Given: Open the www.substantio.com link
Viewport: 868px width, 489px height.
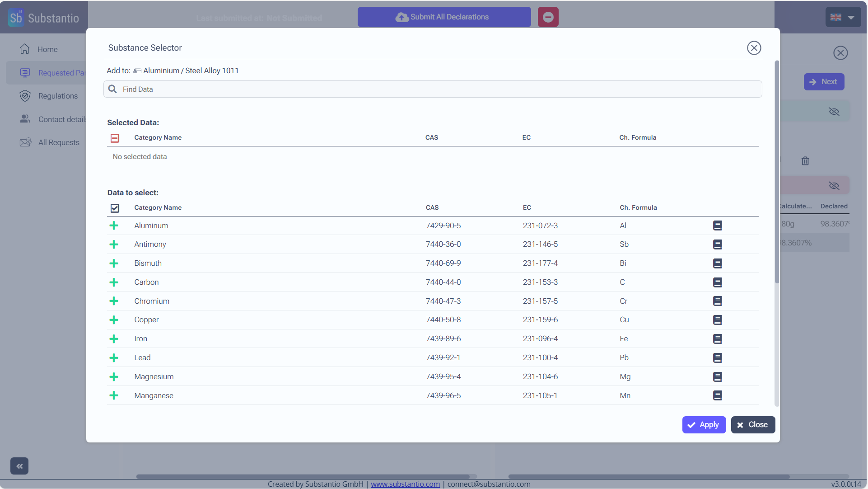Looking at the screenshot, I should (405, 484).
